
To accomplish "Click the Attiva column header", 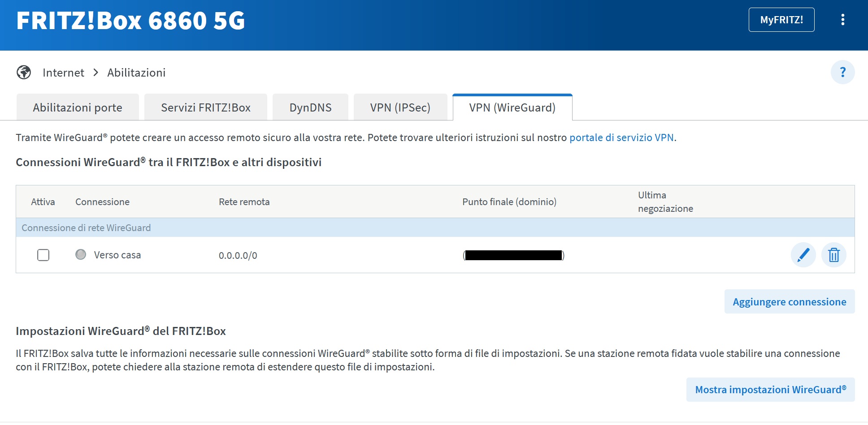I will pyautogui.click(x=43, y=202).
